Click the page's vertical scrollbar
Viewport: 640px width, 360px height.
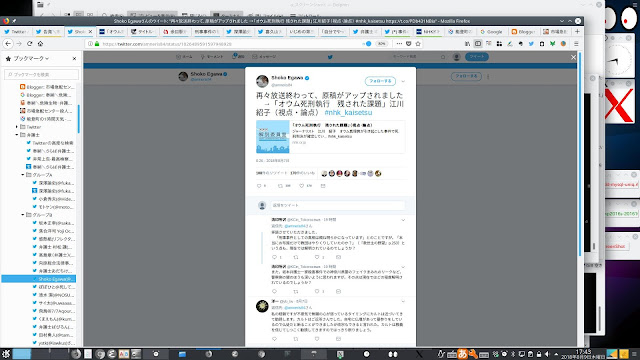pyautogui.click(x=580, y=155)
